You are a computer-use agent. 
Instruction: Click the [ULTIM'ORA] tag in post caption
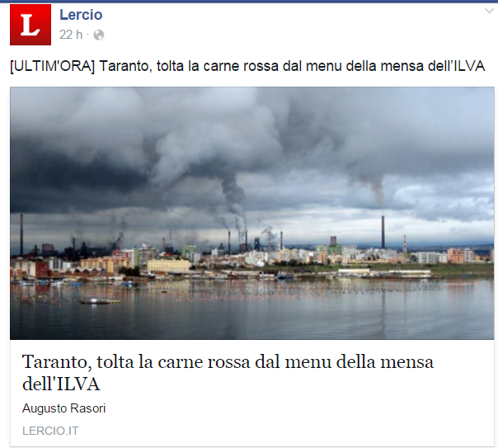pyautogui.click(x=53, y=66)
